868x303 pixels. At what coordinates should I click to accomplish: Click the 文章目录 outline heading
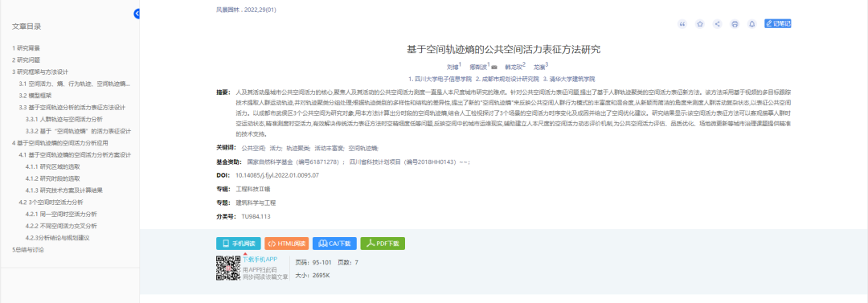coord(27,27)
